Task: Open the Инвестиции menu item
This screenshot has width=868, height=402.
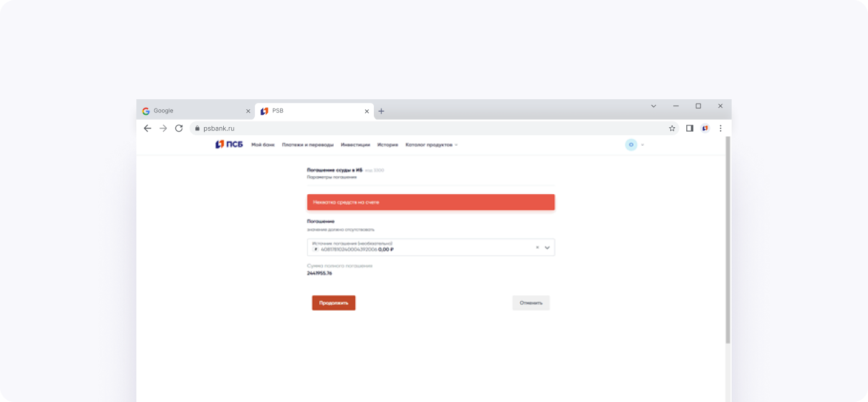Action: point(355,145)
